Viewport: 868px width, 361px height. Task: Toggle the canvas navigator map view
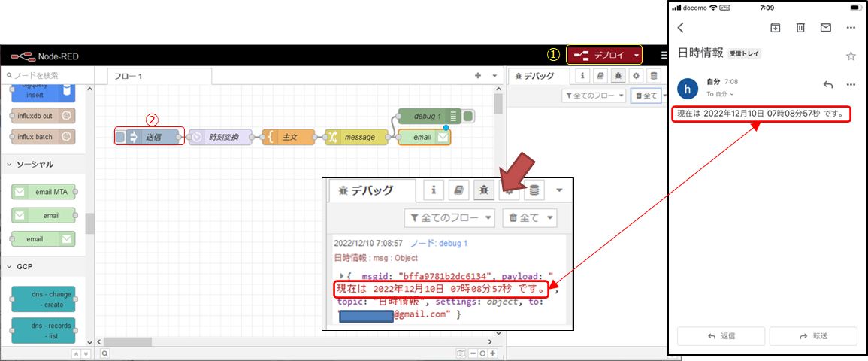click(x=461, y=353)
